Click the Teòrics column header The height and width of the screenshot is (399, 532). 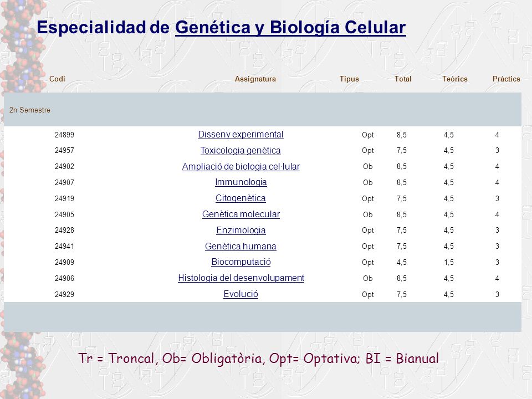pos(454,79)
